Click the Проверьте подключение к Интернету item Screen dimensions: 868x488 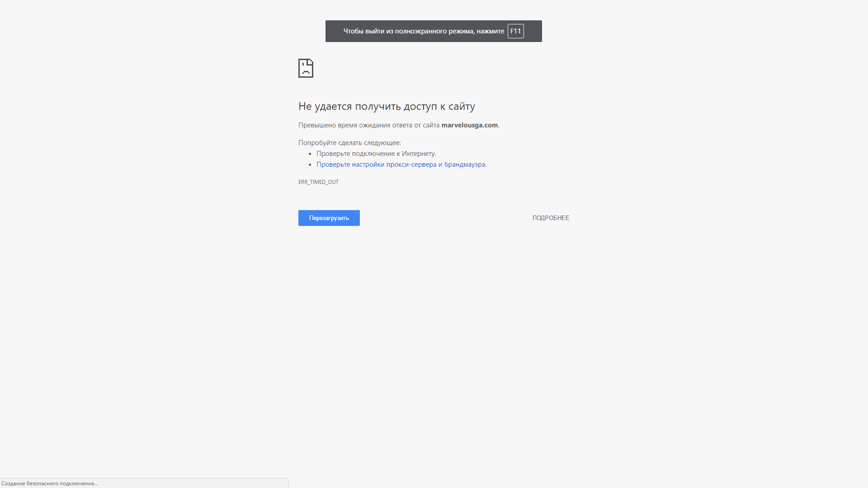click(376, 154)
